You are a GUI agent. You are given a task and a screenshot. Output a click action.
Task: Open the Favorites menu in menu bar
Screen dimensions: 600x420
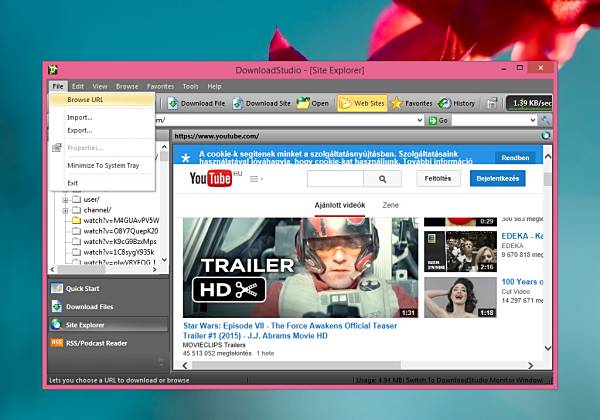click(160, 86)
